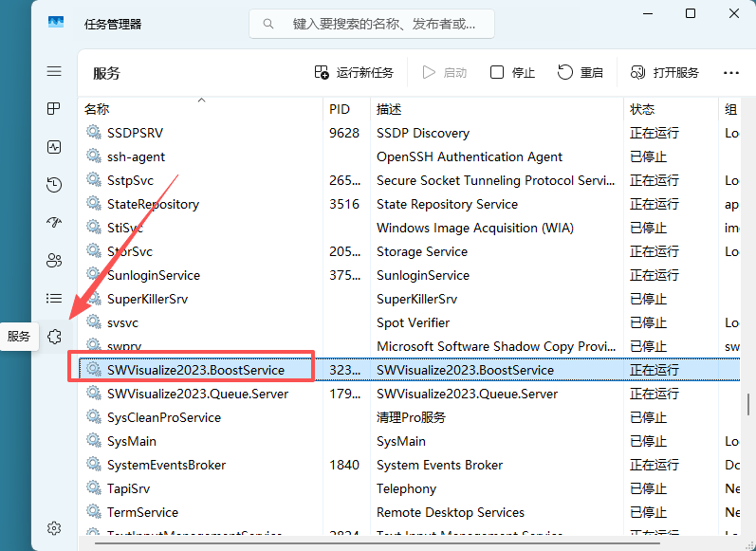Click the vertical scrollbar thumb
The image size is (756, 551).
point(748,404)
